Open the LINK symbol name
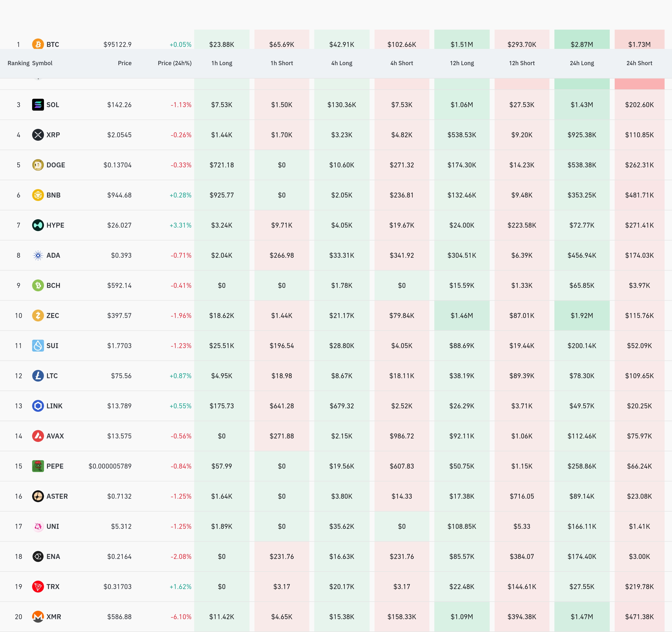The image size is (672, 632). click(x=54, y=406)
